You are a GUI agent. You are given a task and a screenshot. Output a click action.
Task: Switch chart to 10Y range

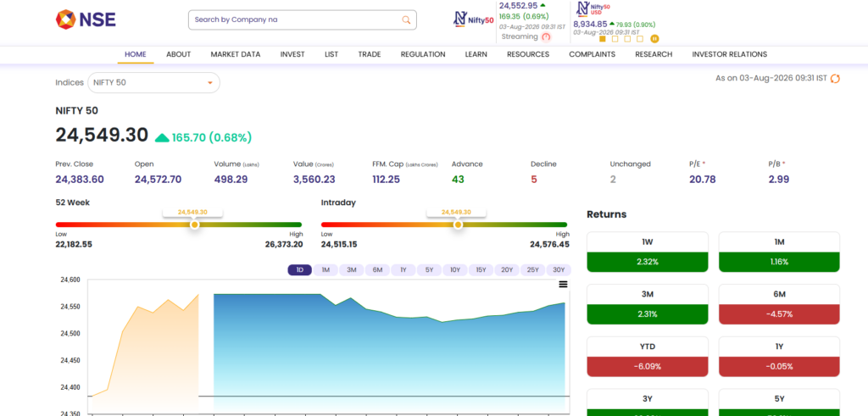(455, 270)
